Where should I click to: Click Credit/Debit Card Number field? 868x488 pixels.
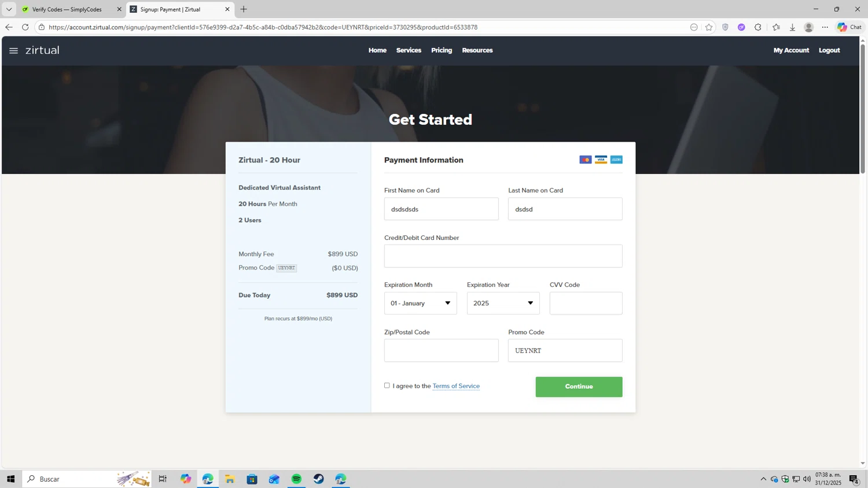pyautogui.click(x=503, y=256)
